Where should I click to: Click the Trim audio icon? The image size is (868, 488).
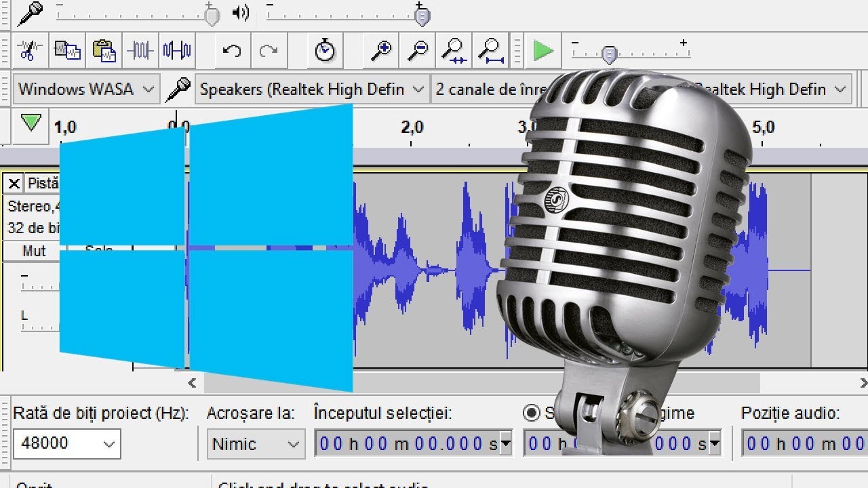pyautogui.click(x=140, y=50)
